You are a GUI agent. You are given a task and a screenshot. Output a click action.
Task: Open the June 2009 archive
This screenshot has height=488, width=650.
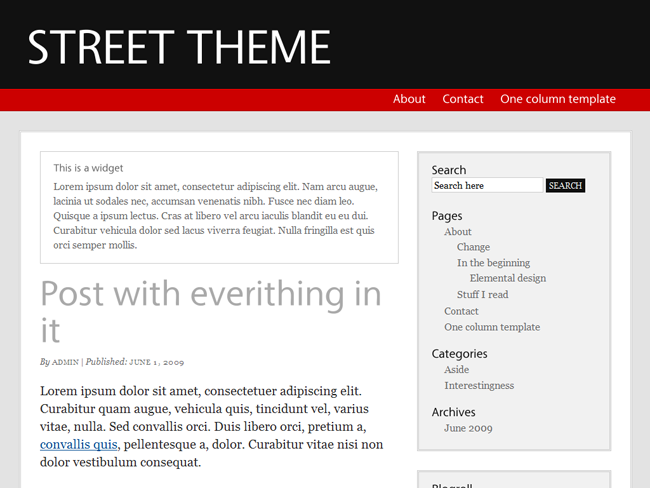468,428
